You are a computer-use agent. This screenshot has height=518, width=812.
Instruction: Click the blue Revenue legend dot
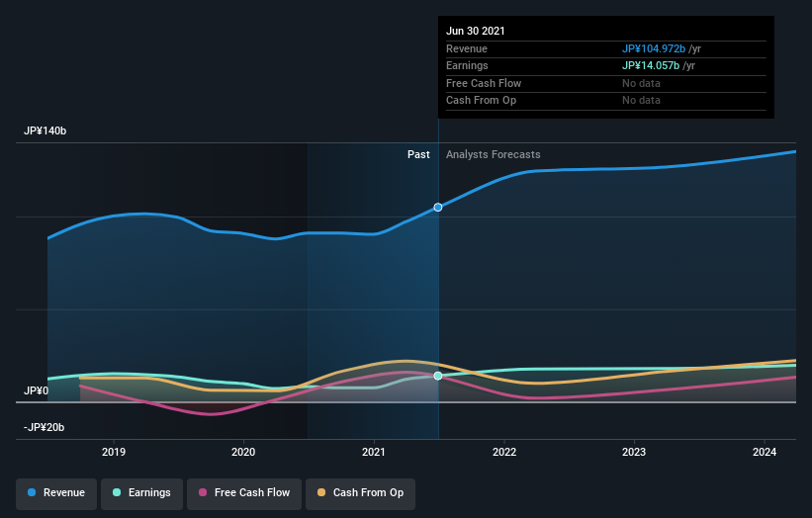tap(32, 492)
